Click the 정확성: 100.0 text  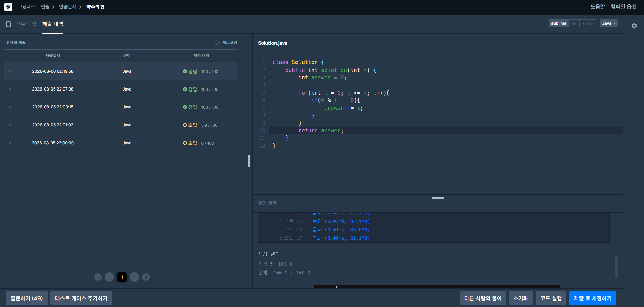[275, 264]
